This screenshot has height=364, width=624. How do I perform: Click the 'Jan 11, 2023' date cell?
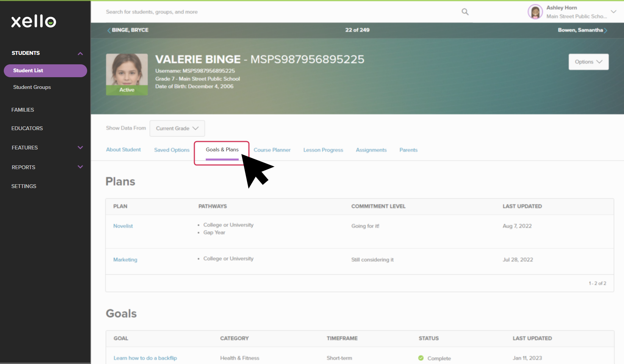(527, 358)
